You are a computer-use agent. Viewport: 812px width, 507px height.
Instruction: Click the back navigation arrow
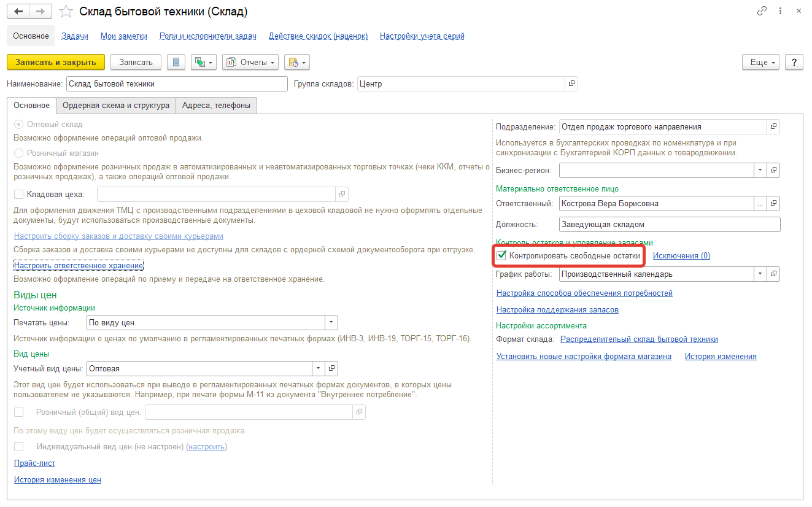tap(18, 12)
